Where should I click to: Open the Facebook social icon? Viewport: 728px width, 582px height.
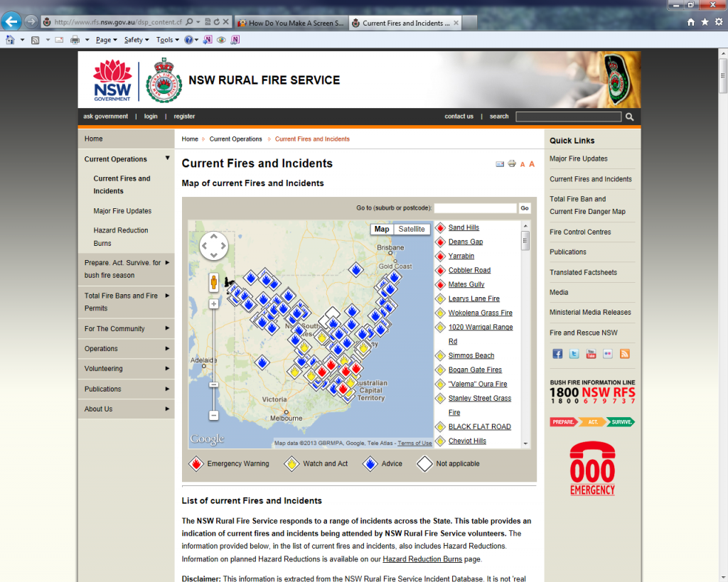click(x=557, y=354)
